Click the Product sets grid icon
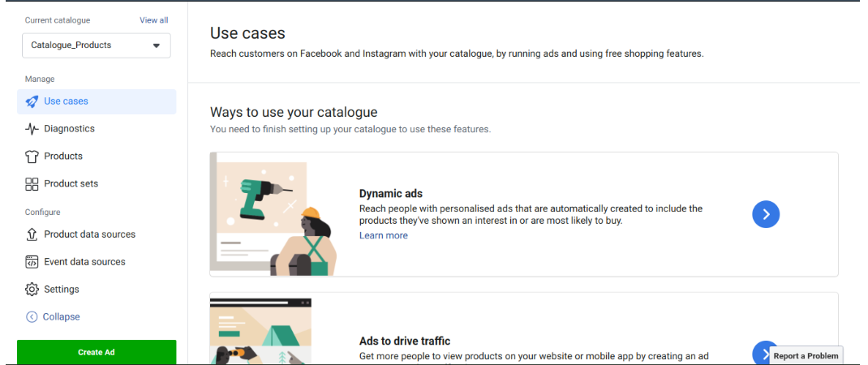This screenshot has width=868, height=365. click(32, 184)
